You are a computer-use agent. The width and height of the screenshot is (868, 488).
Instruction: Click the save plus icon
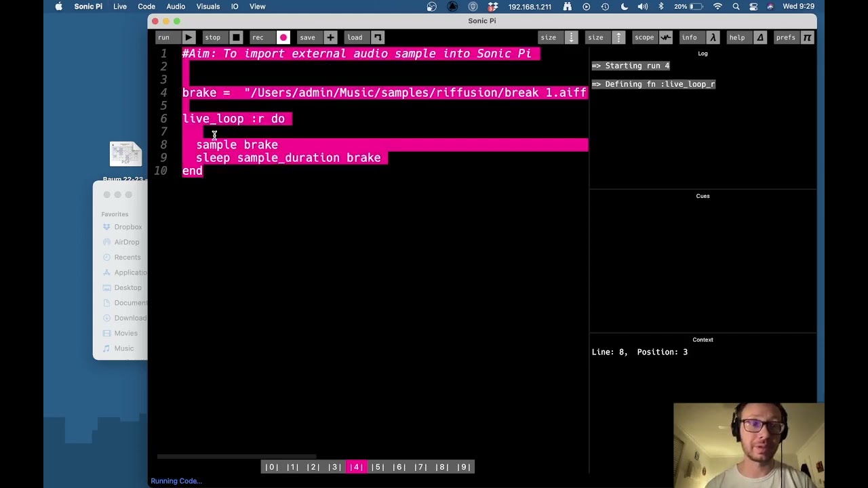coord(330,37)
